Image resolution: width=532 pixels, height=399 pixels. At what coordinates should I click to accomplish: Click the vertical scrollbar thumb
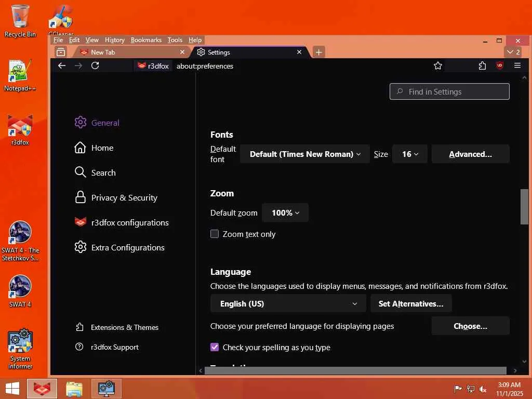coord(524,207)
